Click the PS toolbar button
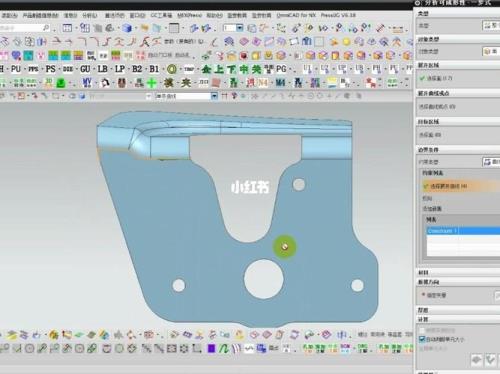 click(x=50, y=69)
